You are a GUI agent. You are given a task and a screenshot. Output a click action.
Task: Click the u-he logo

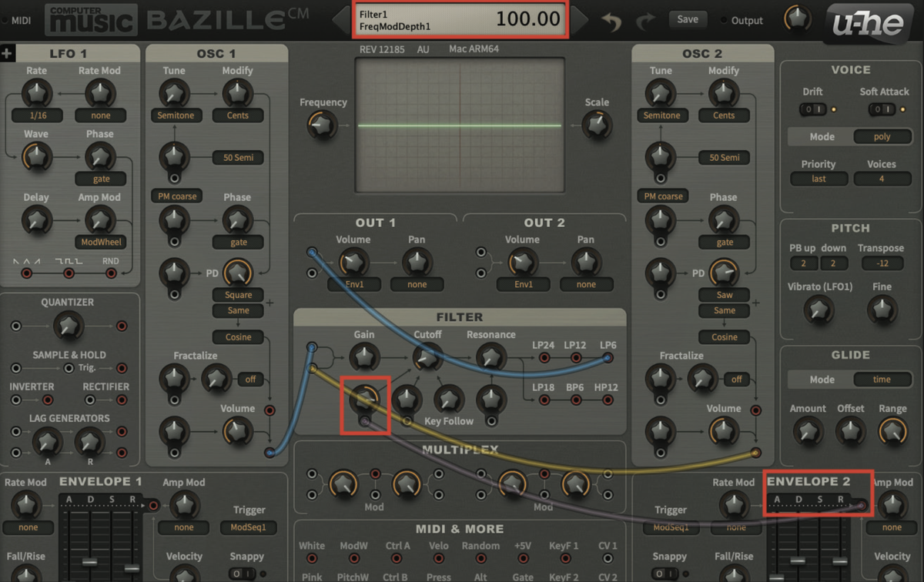coord(870,21)
